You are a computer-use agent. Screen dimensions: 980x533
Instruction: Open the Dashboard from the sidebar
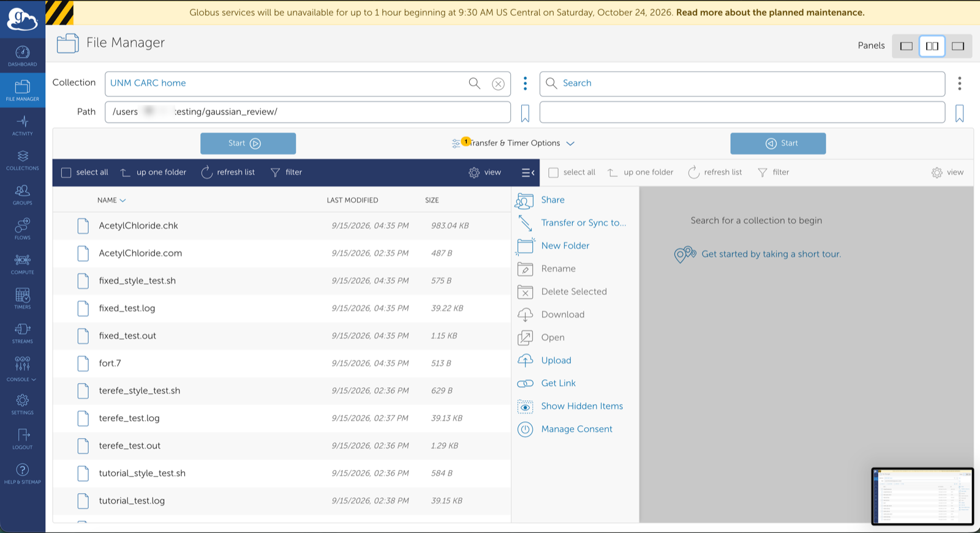pos(23,56)
